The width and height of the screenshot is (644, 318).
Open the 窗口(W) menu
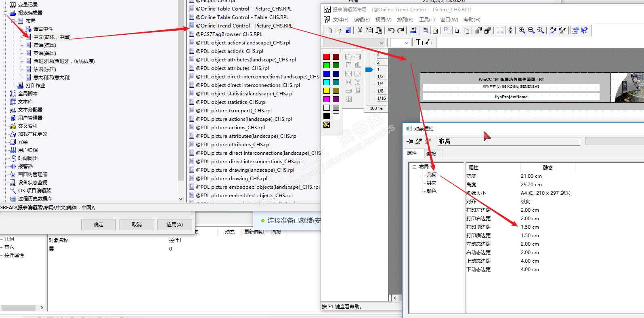449,20
